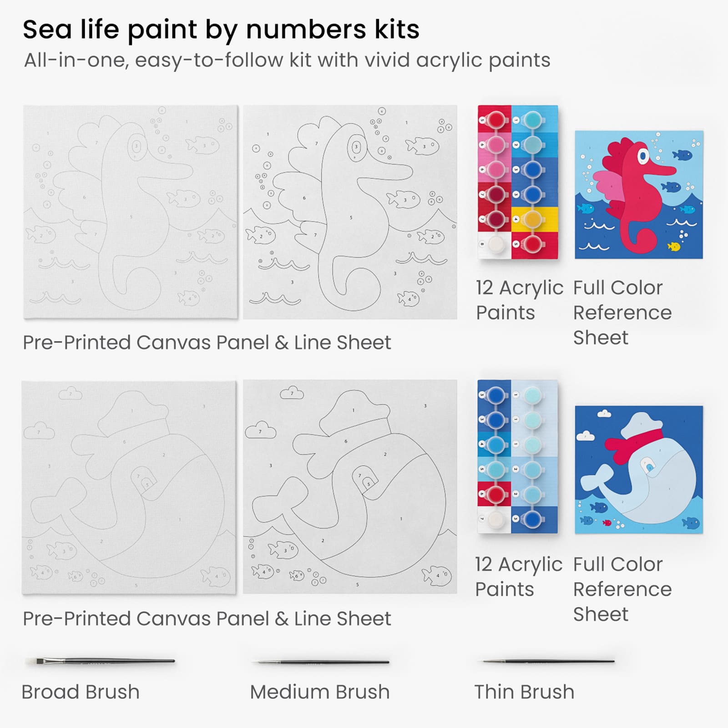Select the seahorse full color reference sheet

pyautogui.click(x=639, y=195)
